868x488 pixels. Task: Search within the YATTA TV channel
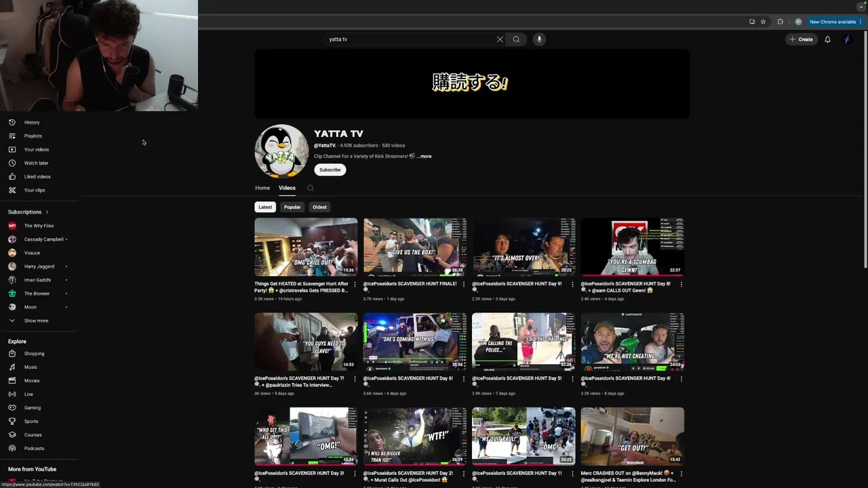tap(310, 188)
